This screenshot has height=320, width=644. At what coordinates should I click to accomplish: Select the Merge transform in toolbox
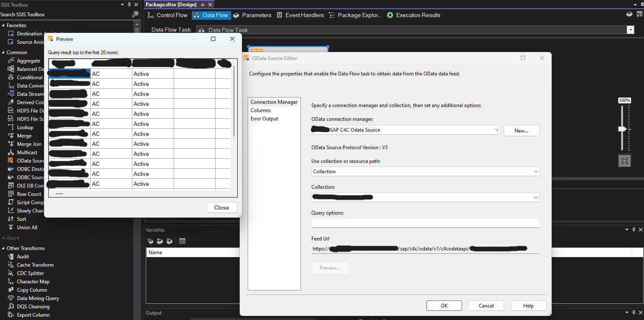tap(24, 136)
